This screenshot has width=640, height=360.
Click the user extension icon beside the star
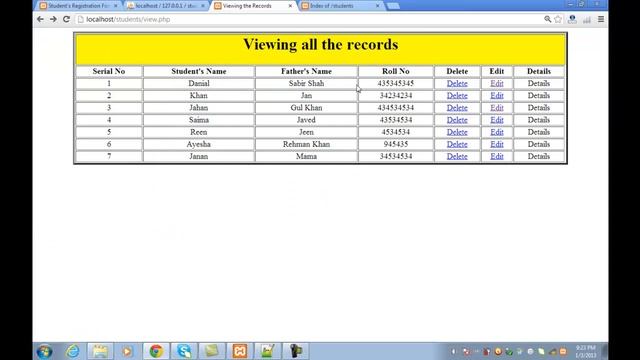[x=572, y=19]
